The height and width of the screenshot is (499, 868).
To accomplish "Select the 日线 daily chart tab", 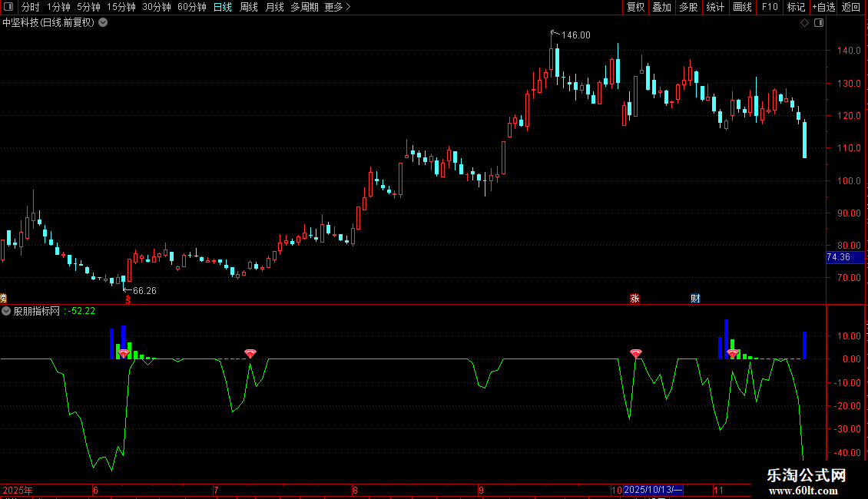I will (x=223, y=7).
